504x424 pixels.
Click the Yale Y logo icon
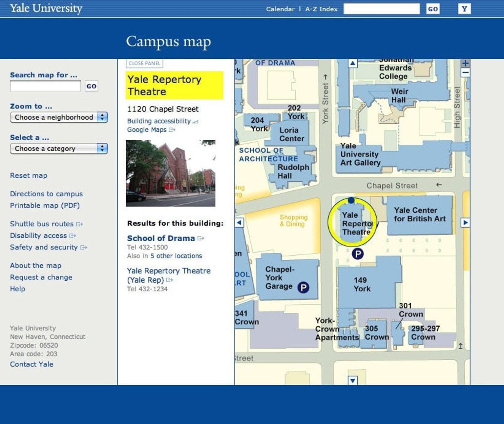(x=464, y=9)
